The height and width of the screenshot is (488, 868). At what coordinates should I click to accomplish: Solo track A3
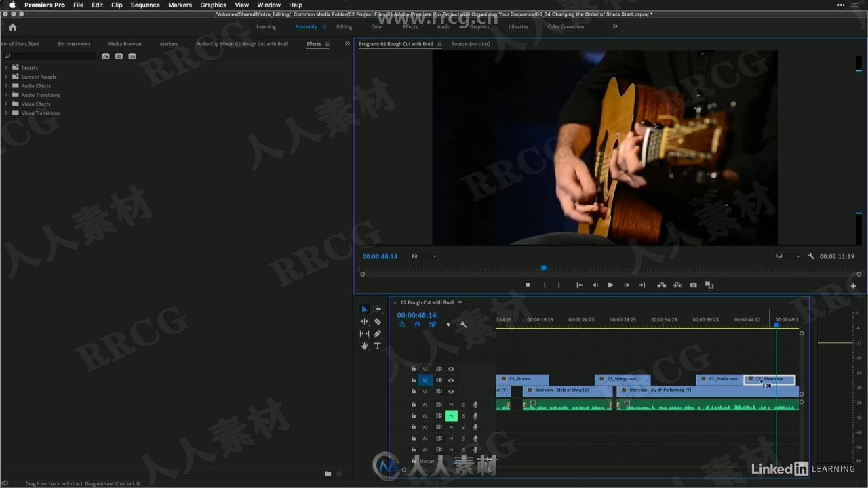pos(463,428)
